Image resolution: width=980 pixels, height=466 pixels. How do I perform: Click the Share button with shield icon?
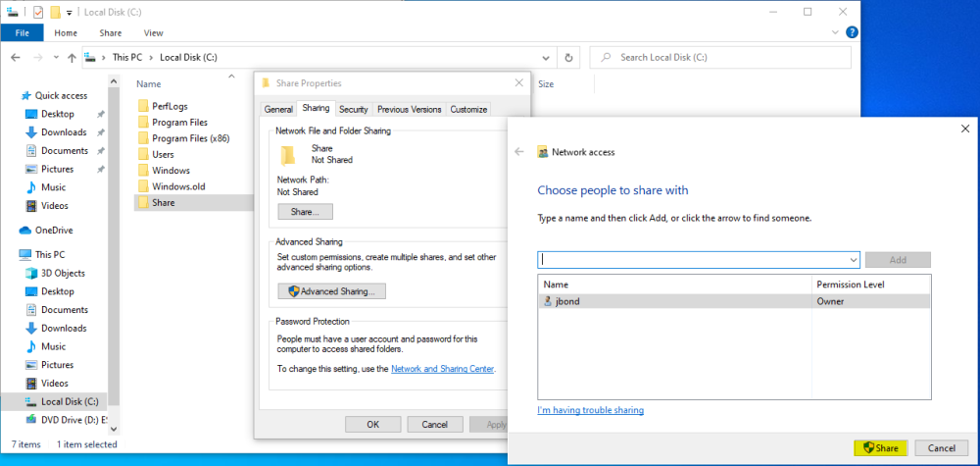tap(881, 448)
